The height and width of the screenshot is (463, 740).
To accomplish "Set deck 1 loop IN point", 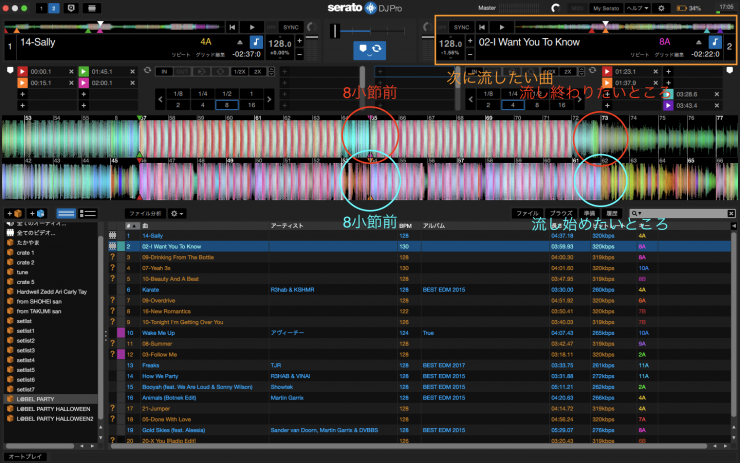I will pyautogui.click(x=164, y=72).
